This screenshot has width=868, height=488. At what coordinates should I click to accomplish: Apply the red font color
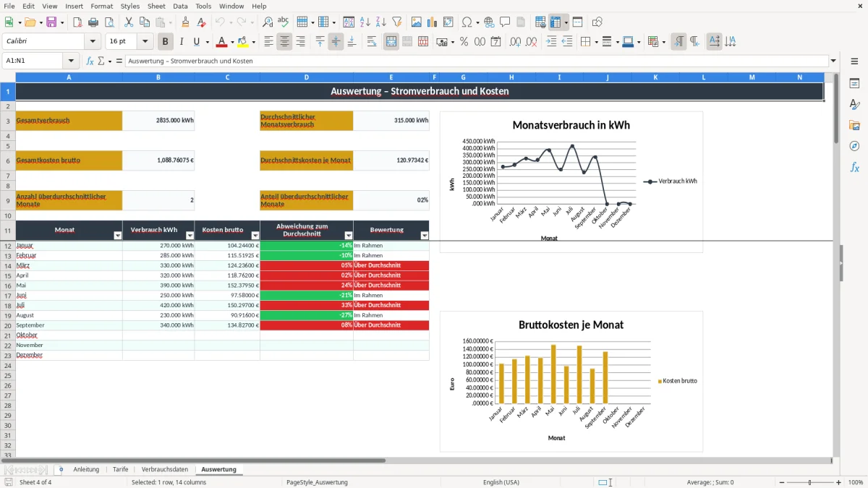(x=222, y=42)
